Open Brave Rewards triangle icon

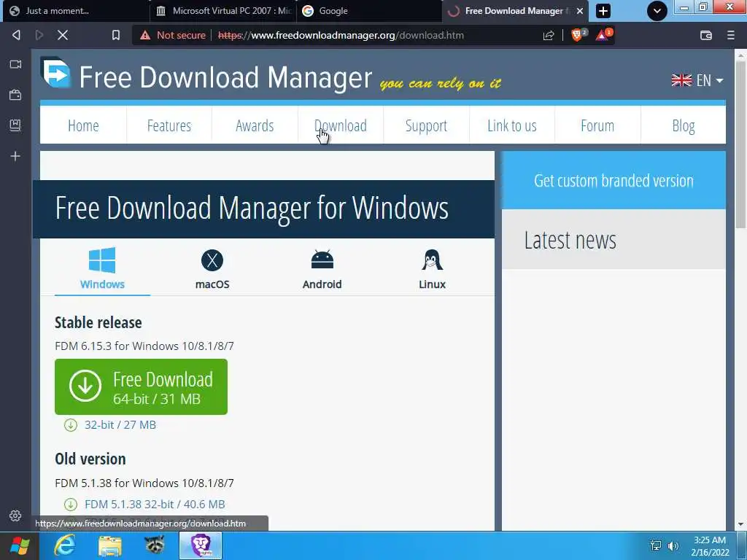[603, 34]
